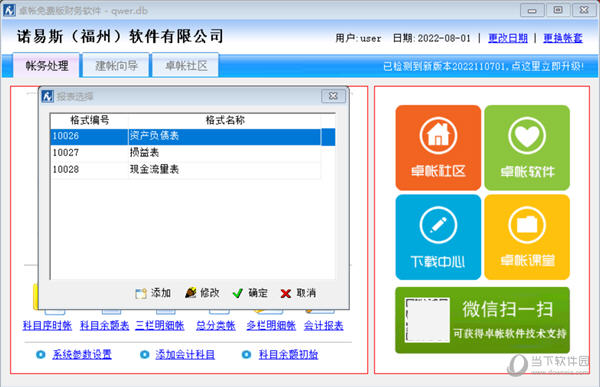The image size is (600, 387).
Task: Open the 会计报表 link
Action: coord(323,326)
